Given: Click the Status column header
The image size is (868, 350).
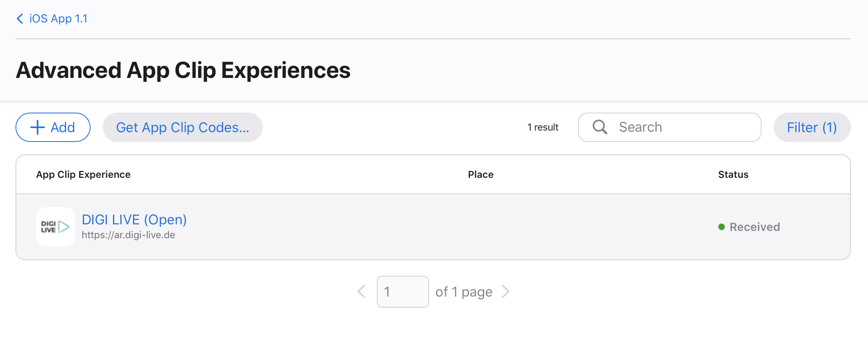Looking at the screenshot, I should pyautogui.click(x=733, y=175).
